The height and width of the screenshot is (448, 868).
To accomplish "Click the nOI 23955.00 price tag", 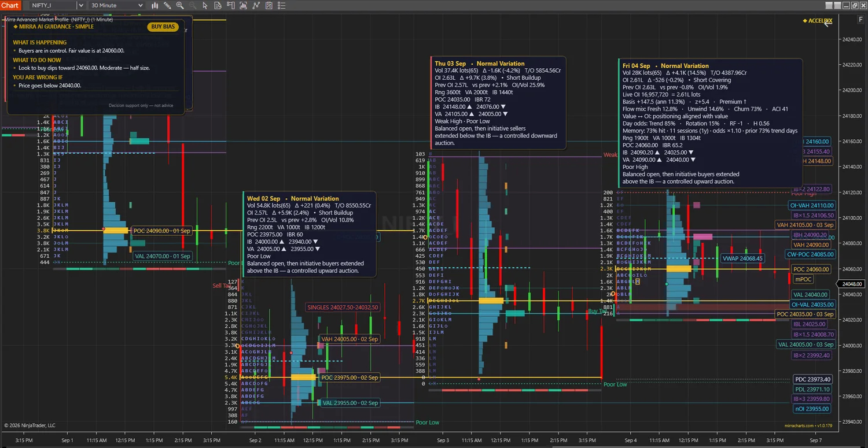I will tap(812, 409).
